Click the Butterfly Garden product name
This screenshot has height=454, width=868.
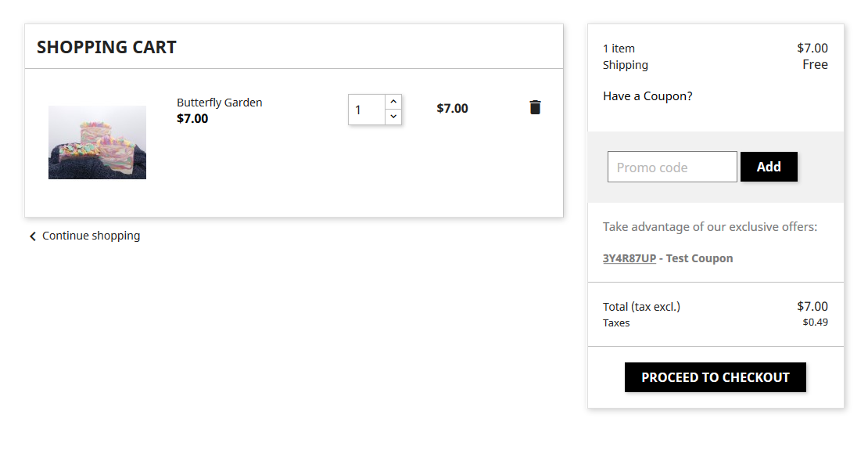(x=219, y=103)
